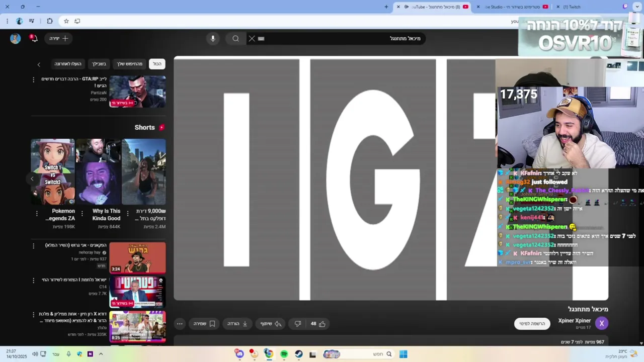
Task: Open Steam from the taskbar
Action: [298, 354]
